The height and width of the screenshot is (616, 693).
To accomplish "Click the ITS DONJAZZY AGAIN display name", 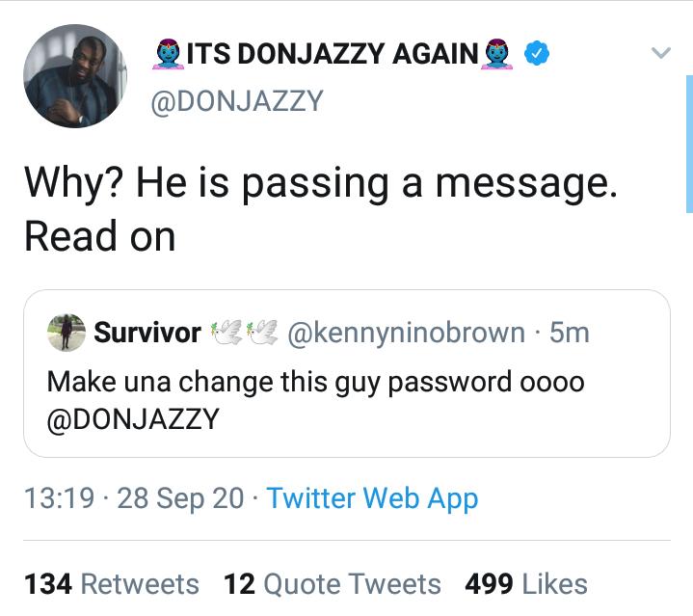I will pos(333,55).
